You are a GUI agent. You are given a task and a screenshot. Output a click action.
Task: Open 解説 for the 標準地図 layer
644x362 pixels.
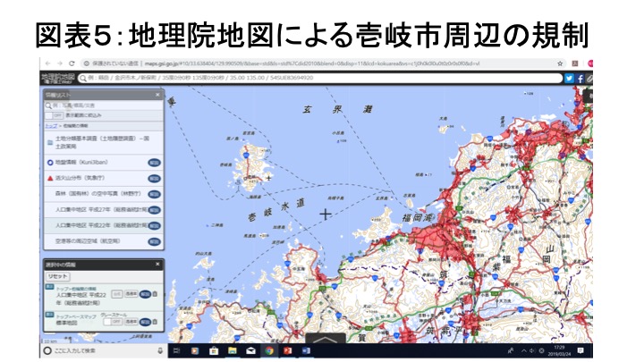tap(145, 322)
